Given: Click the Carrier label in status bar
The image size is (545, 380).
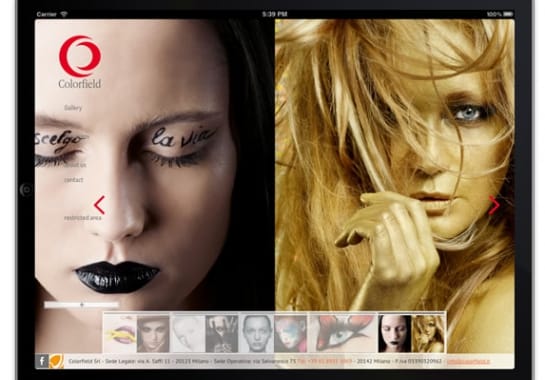Looking at the screenshot, I should click(47, 14).
